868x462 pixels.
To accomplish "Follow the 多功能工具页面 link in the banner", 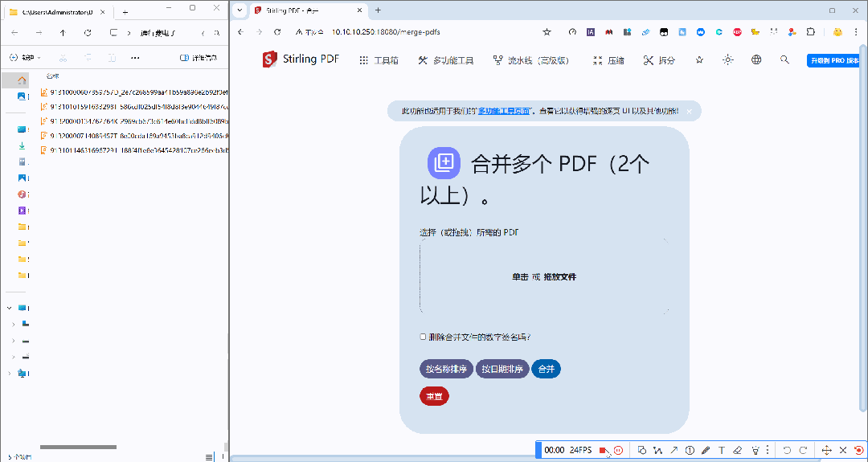I will click(504, 111).
